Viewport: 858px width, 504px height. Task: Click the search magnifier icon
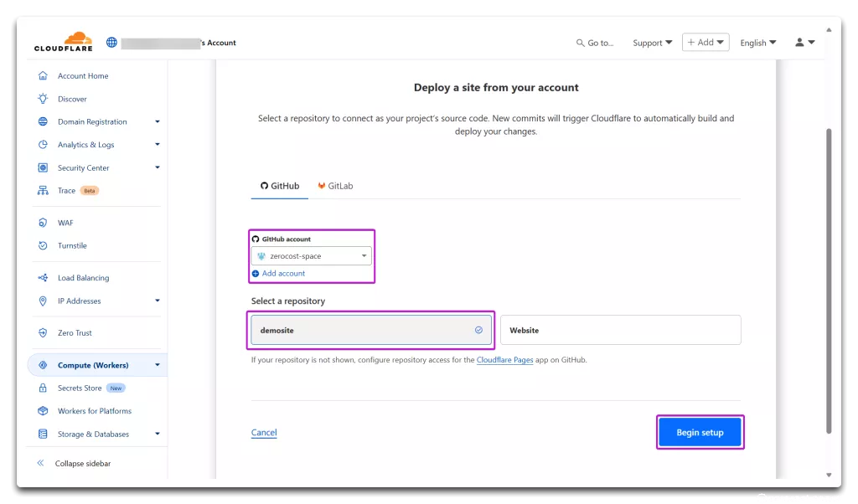580,43
